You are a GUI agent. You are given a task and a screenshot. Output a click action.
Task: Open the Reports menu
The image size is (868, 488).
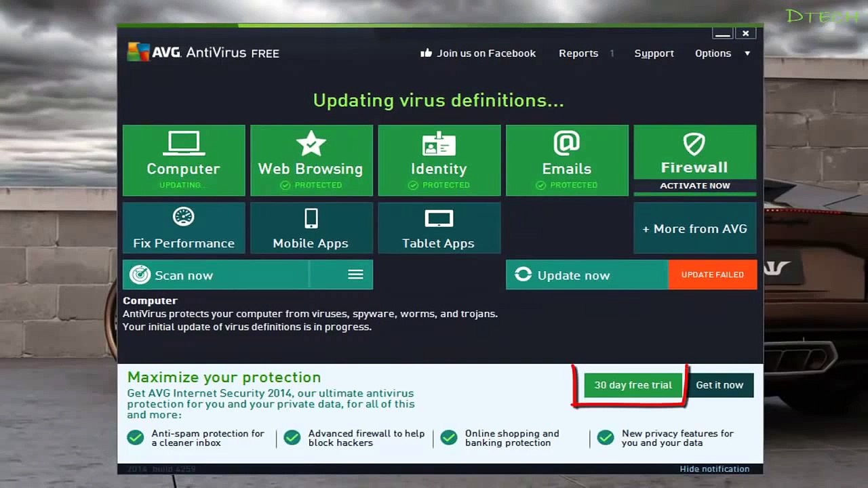pyautogui.click(x=578, y=53)
